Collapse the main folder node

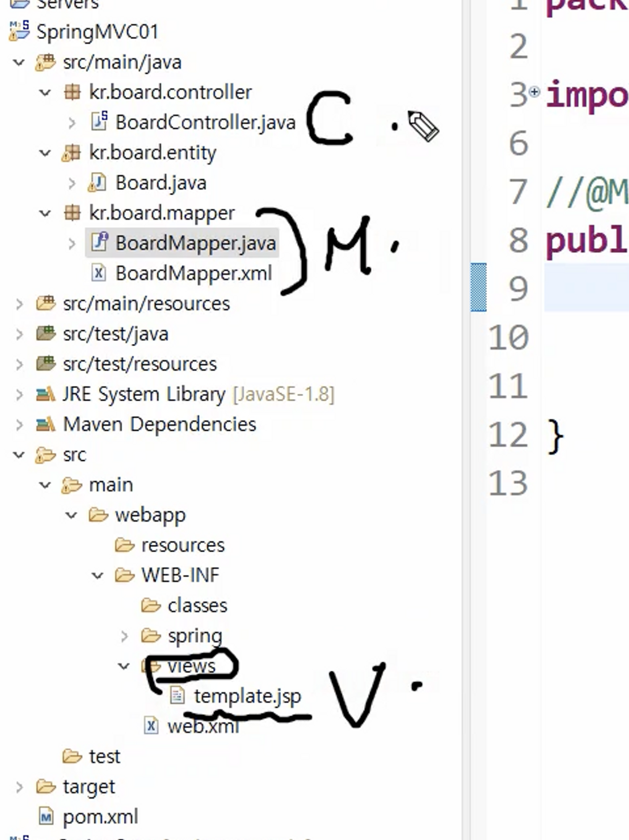pos(45,486)
